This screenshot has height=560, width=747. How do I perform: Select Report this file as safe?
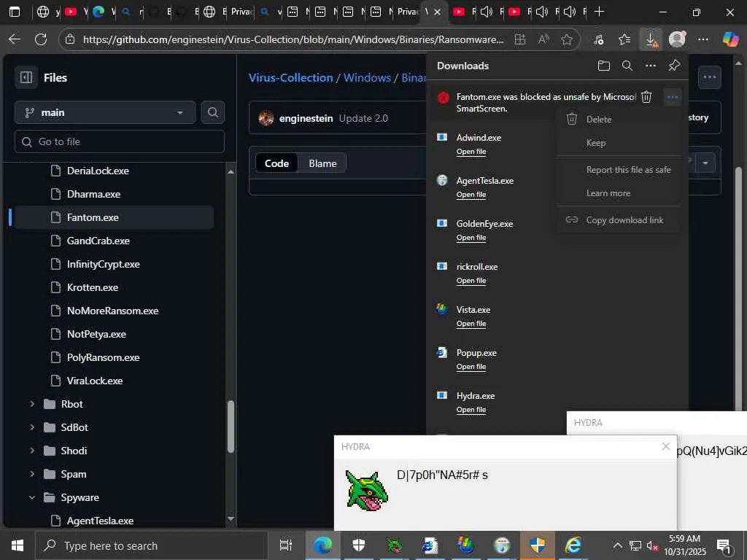pyautogui.click(x=618, y=169)
